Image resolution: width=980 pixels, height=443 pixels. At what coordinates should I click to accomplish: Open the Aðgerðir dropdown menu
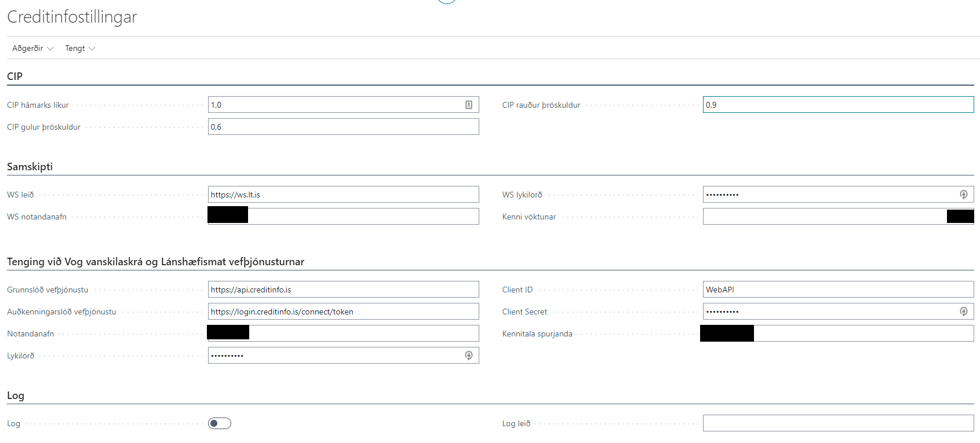[x=32, y=48]
